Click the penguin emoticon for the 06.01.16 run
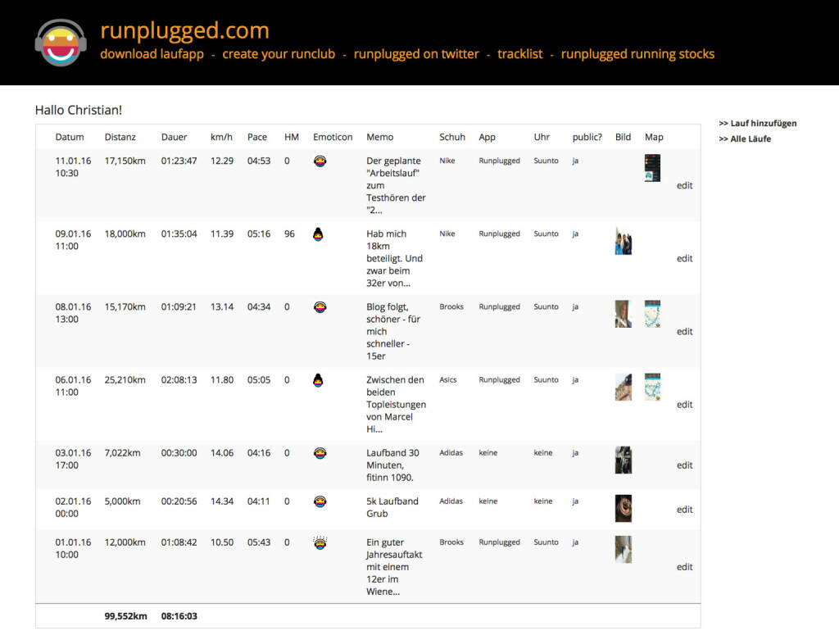The image size is (839, 644). [x=320, y=379]
